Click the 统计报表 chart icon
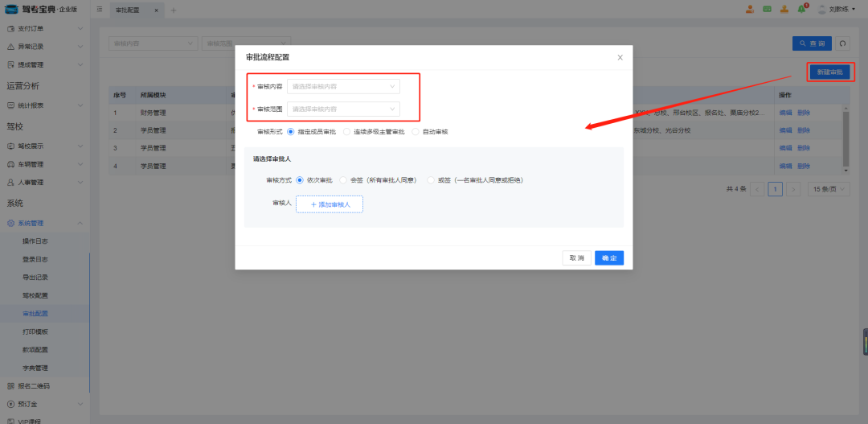The width and height of the screenshot is (868, 424). 10,105
